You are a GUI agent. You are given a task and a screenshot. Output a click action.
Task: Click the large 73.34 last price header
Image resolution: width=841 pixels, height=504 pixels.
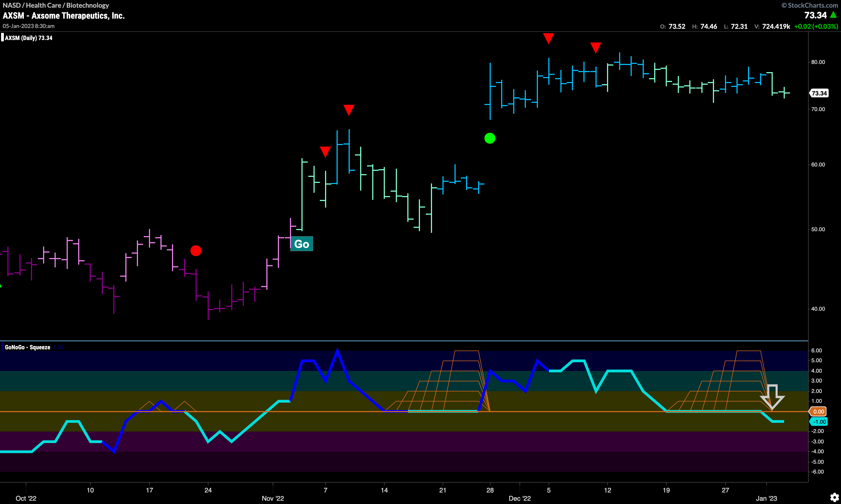coord(815,15)
